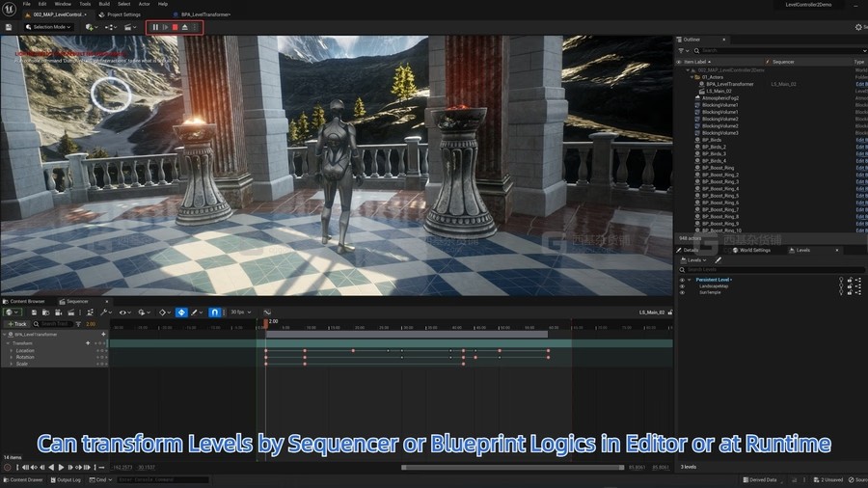Switch to the World Settings tab
The image size is (868, 488).
click(x=752, y=250)
